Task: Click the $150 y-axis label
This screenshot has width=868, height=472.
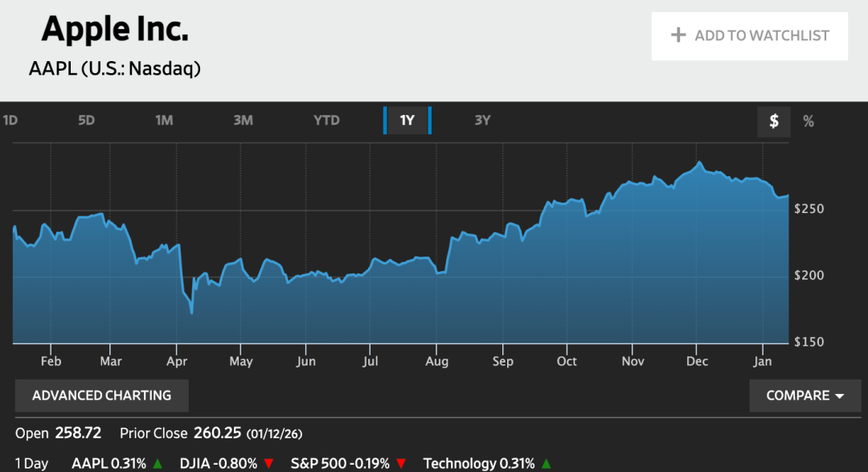Action: pyautogui.click(x=809, y=342)
